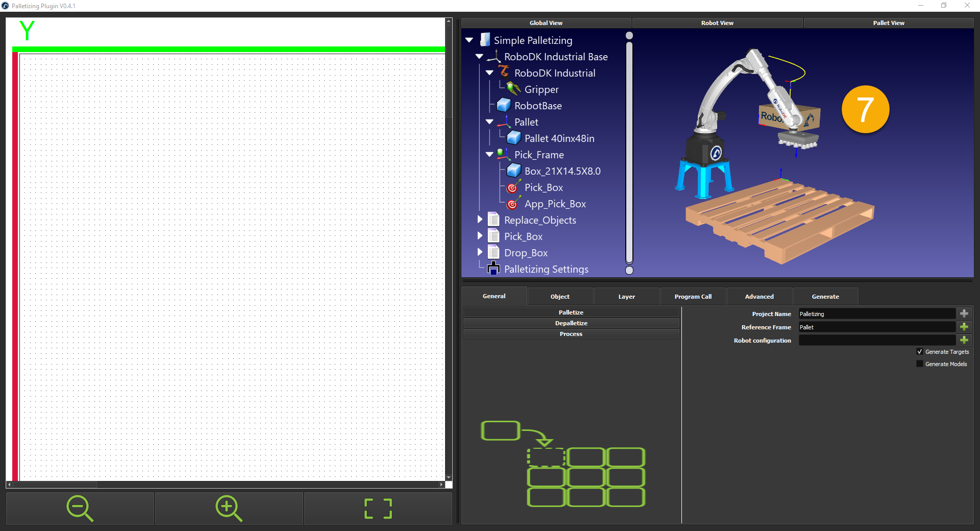Expand the Drop_Box program node

(x=480, y=252)
